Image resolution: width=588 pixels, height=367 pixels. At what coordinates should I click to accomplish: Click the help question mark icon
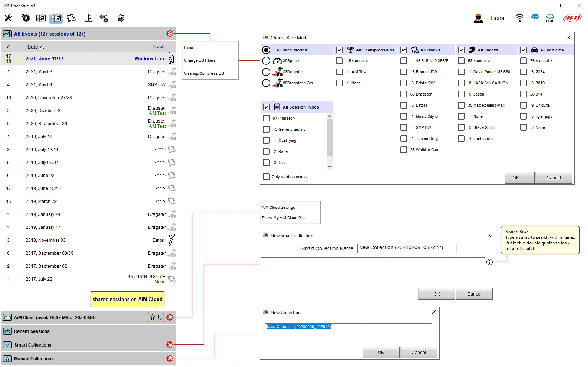489,262
